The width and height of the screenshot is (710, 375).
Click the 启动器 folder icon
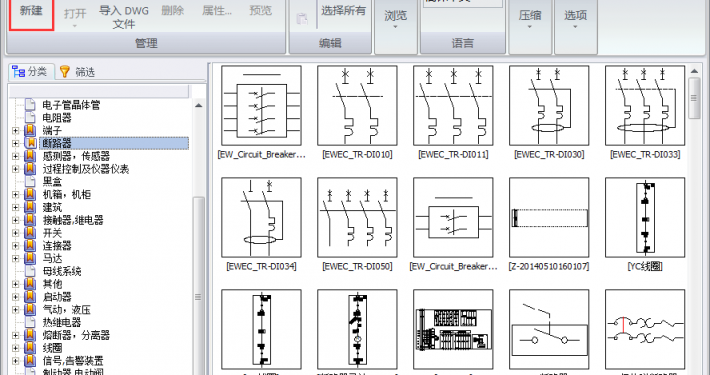(30, 297)
